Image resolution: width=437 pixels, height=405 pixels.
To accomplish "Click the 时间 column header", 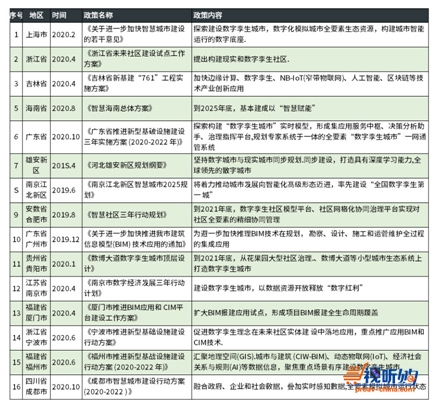I will click(59, 15).
